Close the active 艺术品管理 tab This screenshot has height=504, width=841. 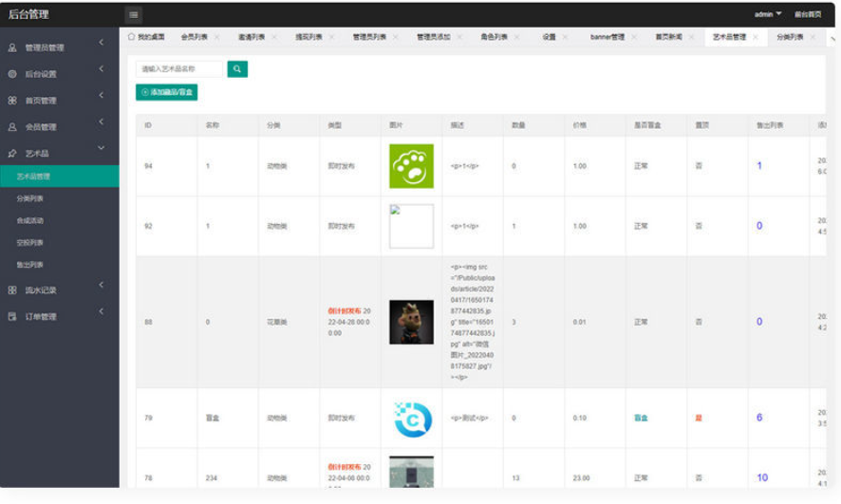pyautogui.click(x=756, y=37)
